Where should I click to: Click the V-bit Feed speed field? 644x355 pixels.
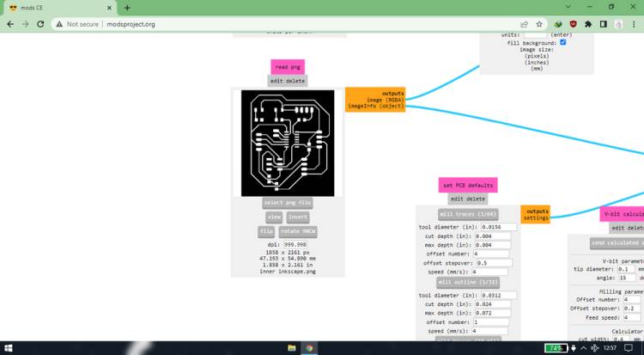(632, 317)
